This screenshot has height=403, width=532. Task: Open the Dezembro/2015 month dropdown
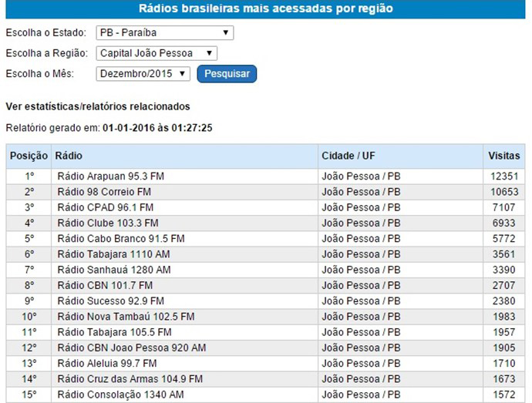(143, 74)
